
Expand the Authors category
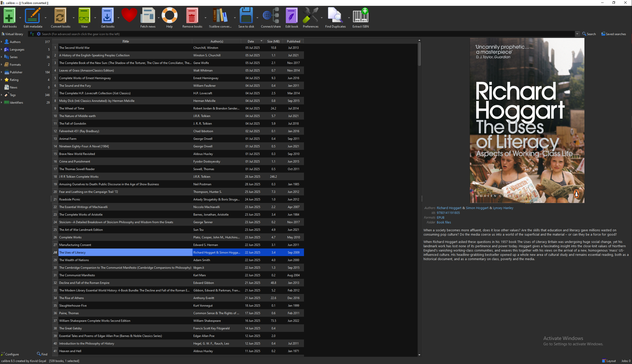pyautogui.click(x=2, y=42)
